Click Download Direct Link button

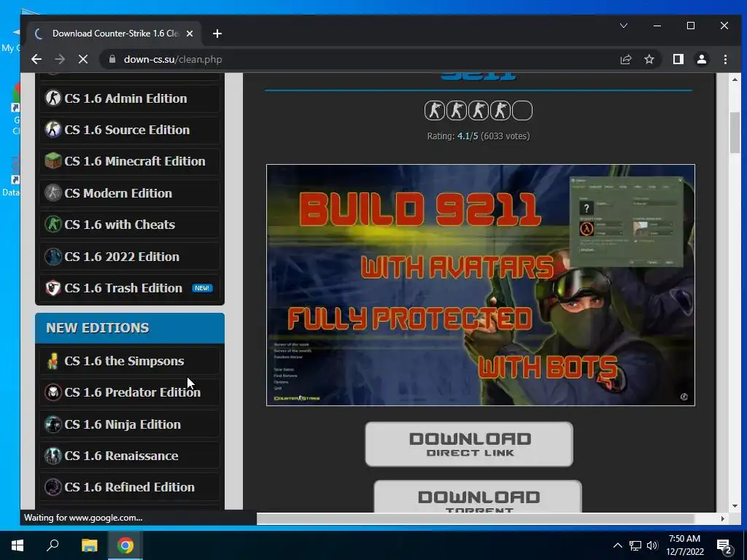tap(469, 444)
